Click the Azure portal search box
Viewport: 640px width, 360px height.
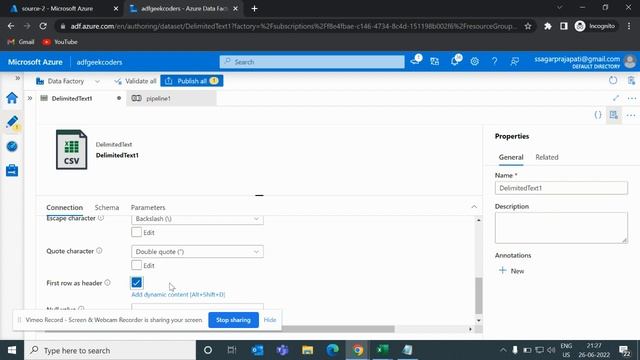click(312, 62)
